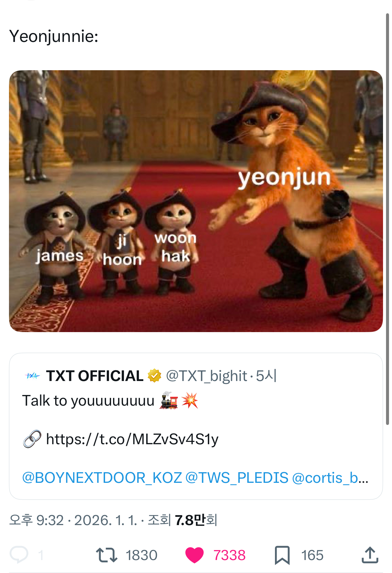This screenshot has height=573, width=392.
Task: Open the truncated @cortis_b mention
Action: click(x=330, y=477)
